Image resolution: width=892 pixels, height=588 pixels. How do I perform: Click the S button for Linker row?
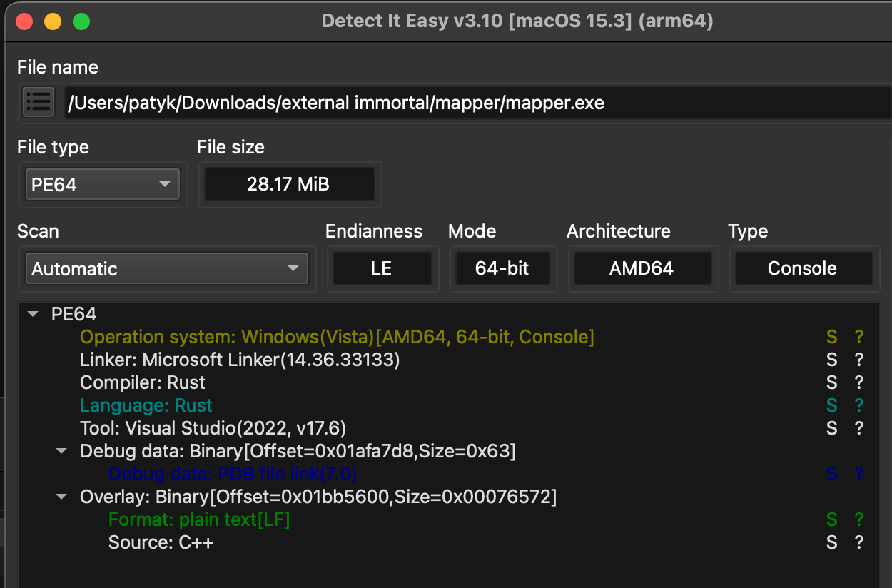tap(831, 360)
